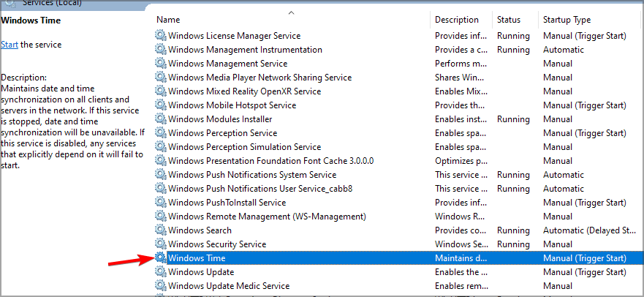Screen dimensions: 644x297
Task: Select Windows Management Instrumentation name
Action: tap(245, 50)
